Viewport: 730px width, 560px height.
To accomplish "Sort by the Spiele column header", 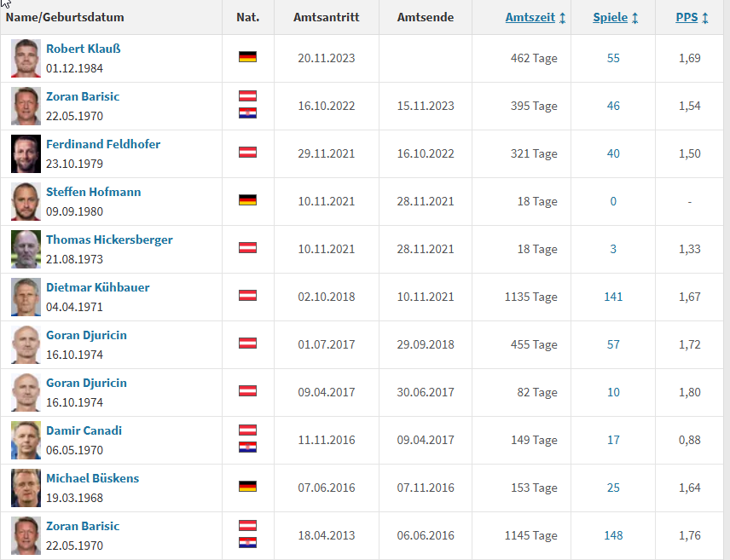I will tap(610, 17).
